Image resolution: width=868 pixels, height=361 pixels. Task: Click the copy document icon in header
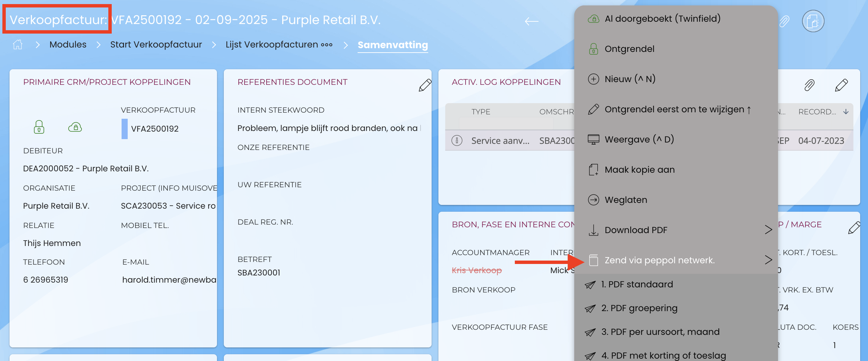click(813, 21)
